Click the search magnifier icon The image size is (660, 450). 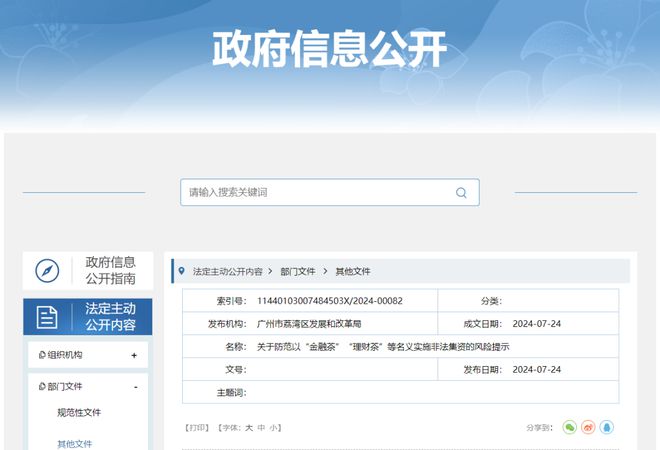click(x=461, y=193)
